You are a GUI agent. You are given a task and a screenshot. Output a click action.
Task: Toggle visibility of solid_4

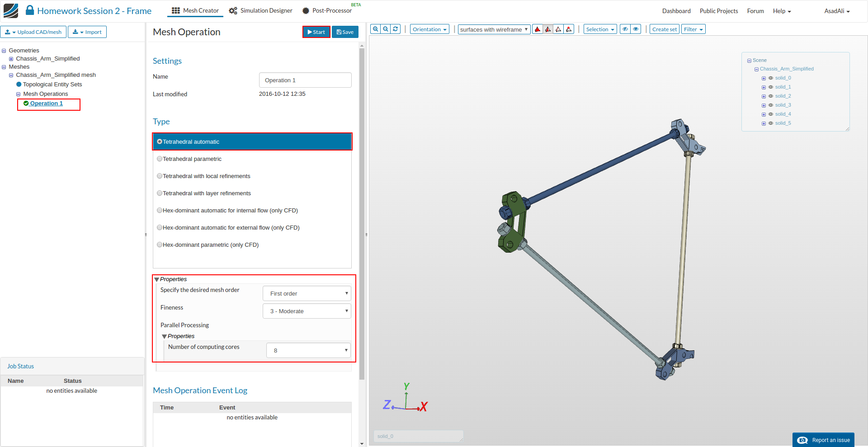771,114
